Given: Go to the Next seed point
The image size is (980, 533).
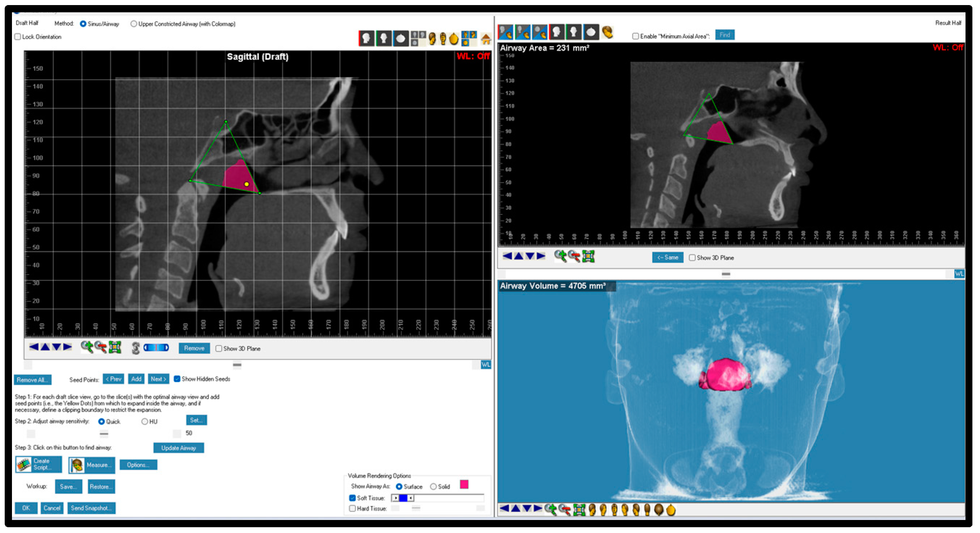Looking at the screenshot, I should (158, 379).
